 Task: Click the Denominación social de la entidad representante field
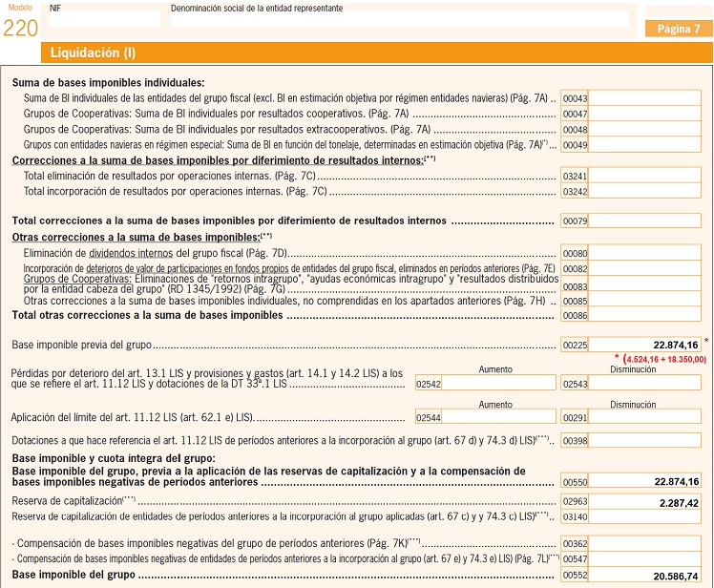400,19
